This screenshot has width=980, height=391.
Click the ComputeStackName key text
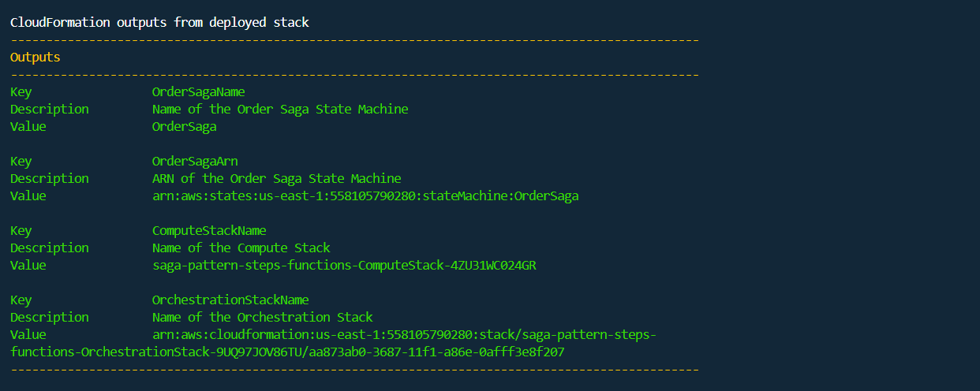pos(209,231)
